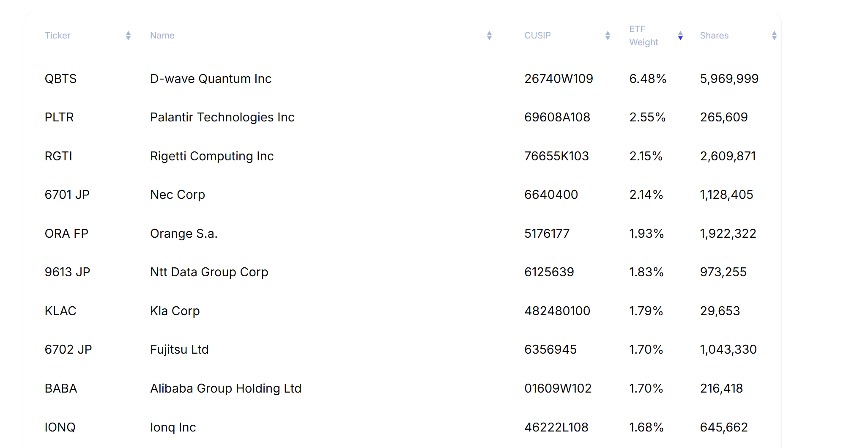The width and height of the screenshot is (868, 448).
Task: Select the Fujitsu Ltd row
Action: (x=179, y=349)
